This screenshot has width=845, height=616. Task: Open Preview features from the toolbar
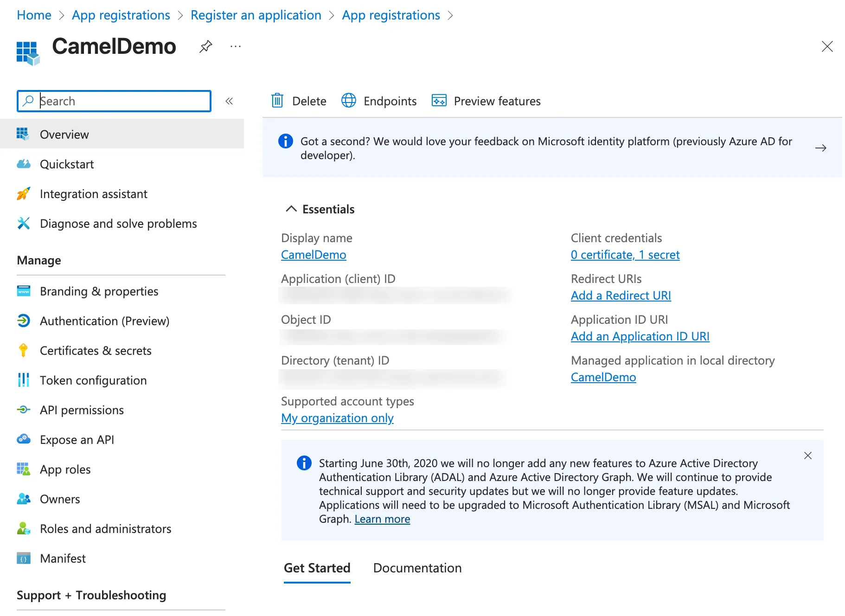tap(486, 101)
